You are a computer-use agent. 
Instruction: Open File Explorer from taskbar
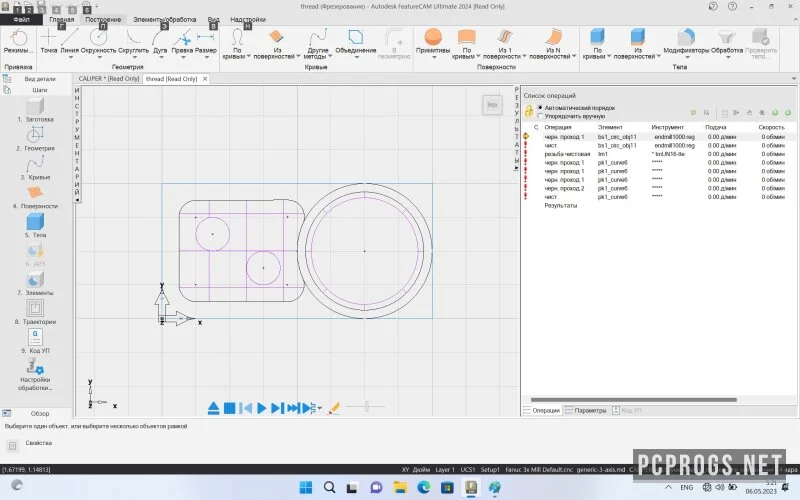point(399,487)
